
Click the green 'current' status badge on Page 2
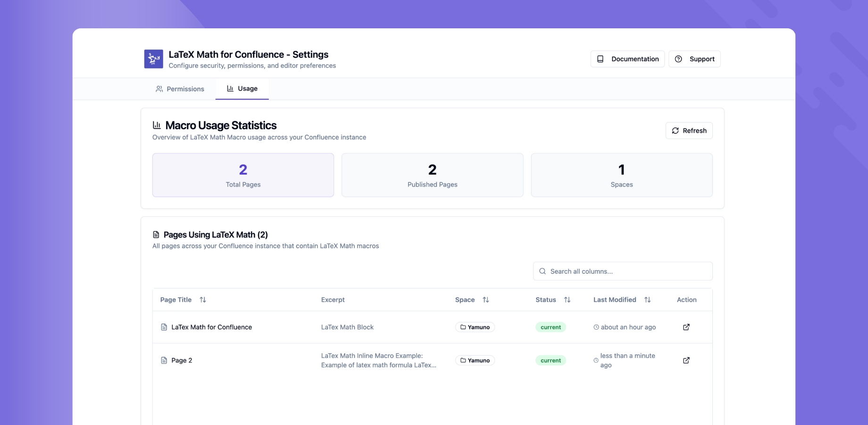click(551, 360)
